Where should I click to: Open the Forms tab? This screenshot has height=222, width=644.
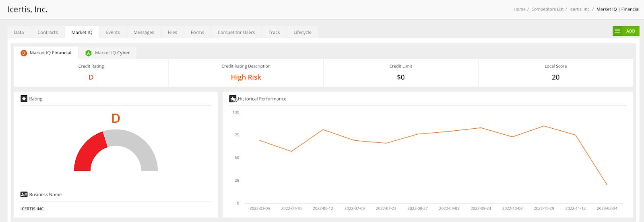click(197, 32)
